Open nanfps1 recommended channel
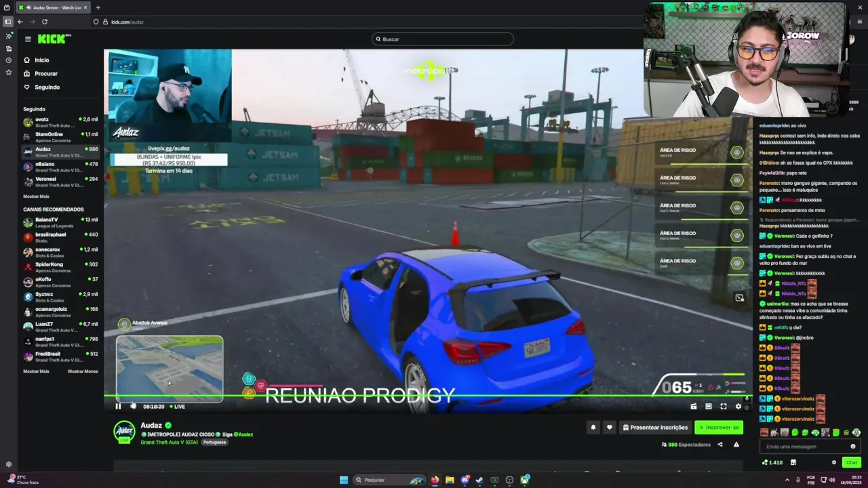Screen dimensions: 868x488 point(60,342)
